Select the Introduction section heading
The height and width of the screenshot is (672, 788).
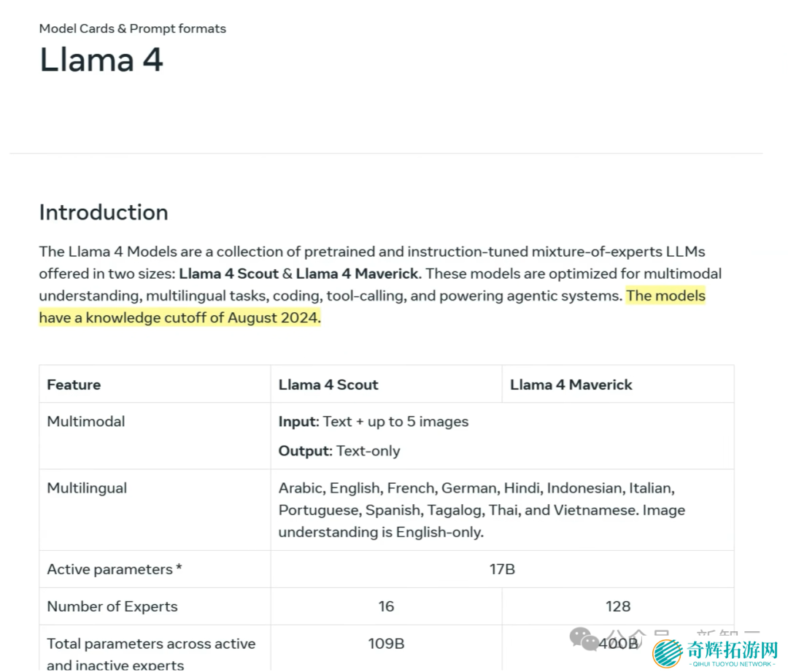click(104, 212)
